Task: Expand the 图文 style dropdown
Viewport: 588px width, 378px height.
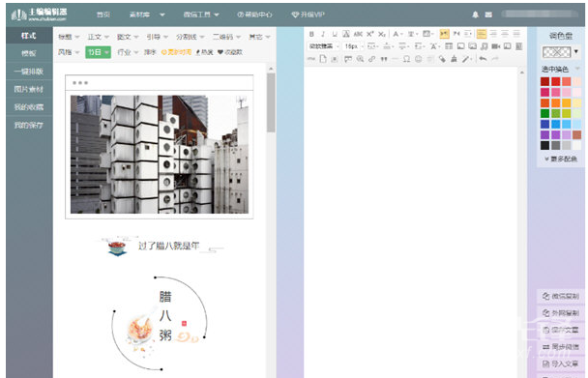Action: point(128,37)
